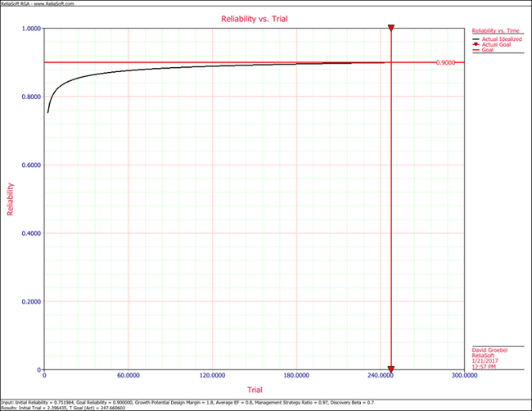
Task: Click the 'ReliaSoft' company text under the user name
Action: click(x=483, y=355)
